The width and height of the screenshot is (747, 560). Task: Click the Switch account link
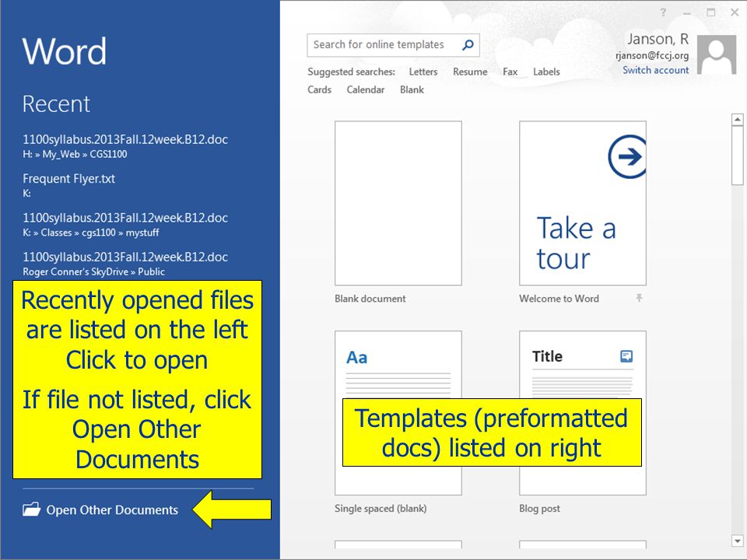[x=655, y=71]
